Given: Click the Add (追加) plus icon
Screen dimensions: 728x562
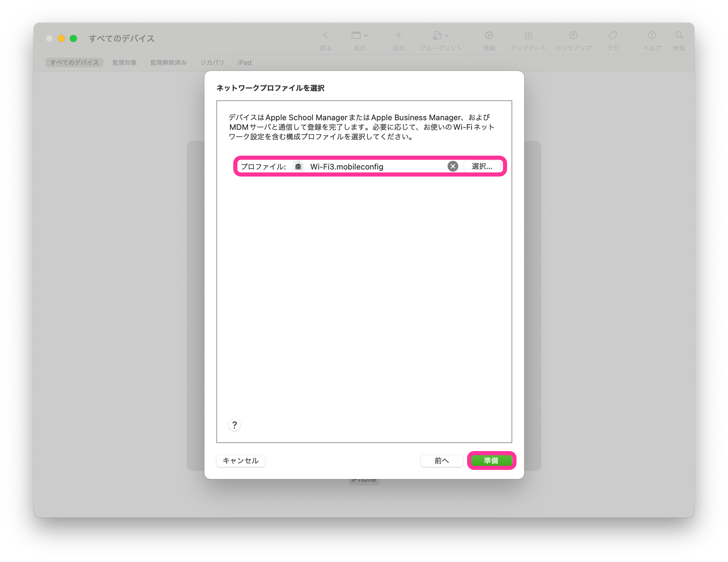Looking at the screenshot, I should click(x=398, y=35).
